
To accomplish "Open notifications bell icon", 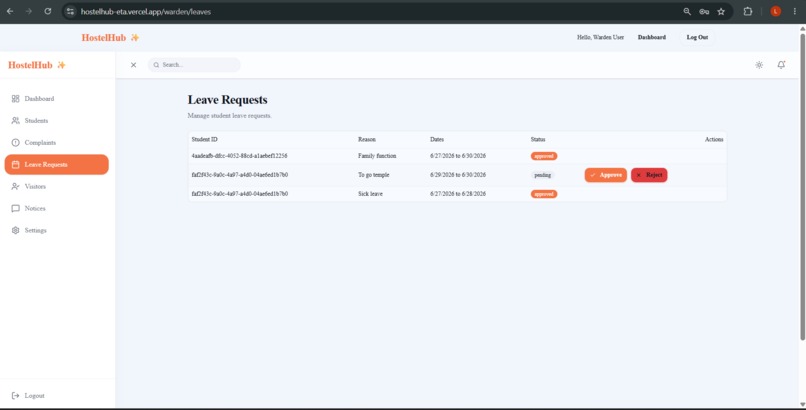I will click(x=781, y=65).
